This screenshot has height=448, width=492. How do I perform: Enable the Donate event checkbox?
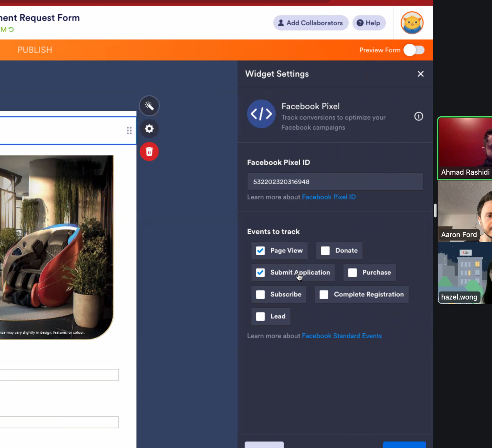tap(325, 251)
